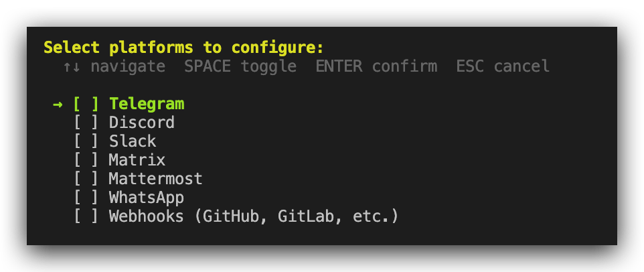Check the Webhooks checkbox
644x272 pixels.
[x=86, y=216]
